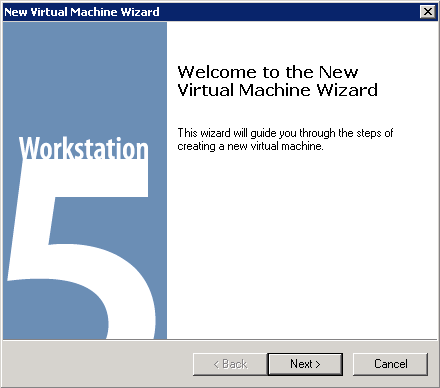Cancel the New Virtual Machine Wizard
The image size is (440, 388).
[390, 364]
